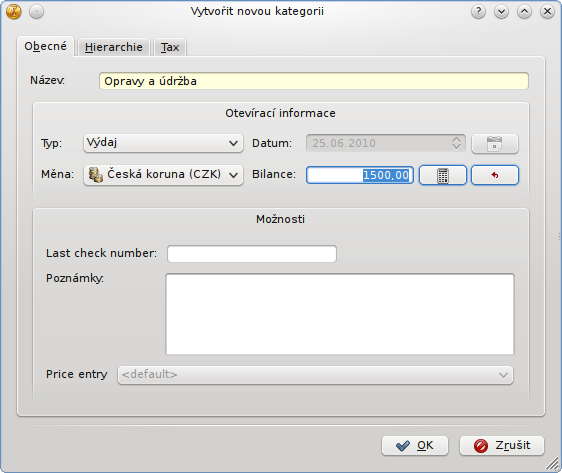This screenshot has height=473, width=562.
Task: Switch to the Hierarchie tab
Action: [x=114, y=47]
